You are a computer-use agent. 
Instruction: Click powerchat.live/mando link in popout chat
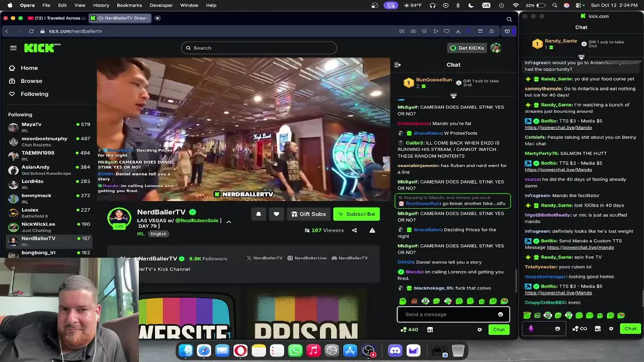point(580,247)
